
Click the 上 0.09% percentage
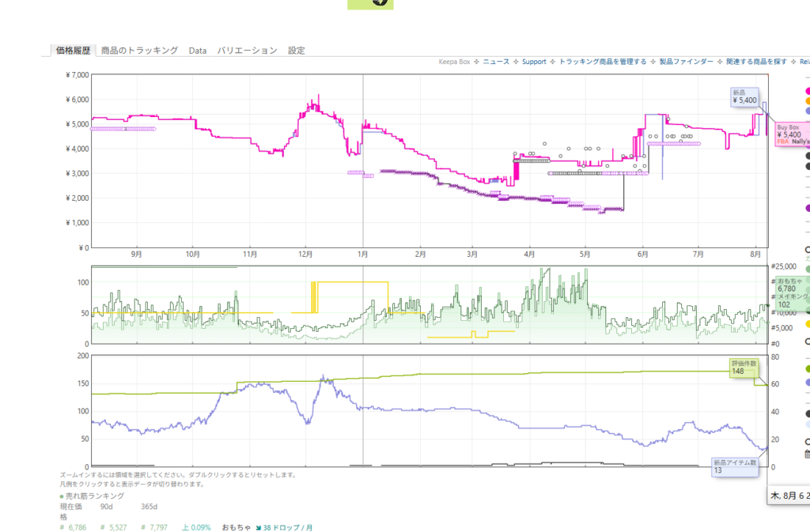pyautogui.click(x=196, y=528)
